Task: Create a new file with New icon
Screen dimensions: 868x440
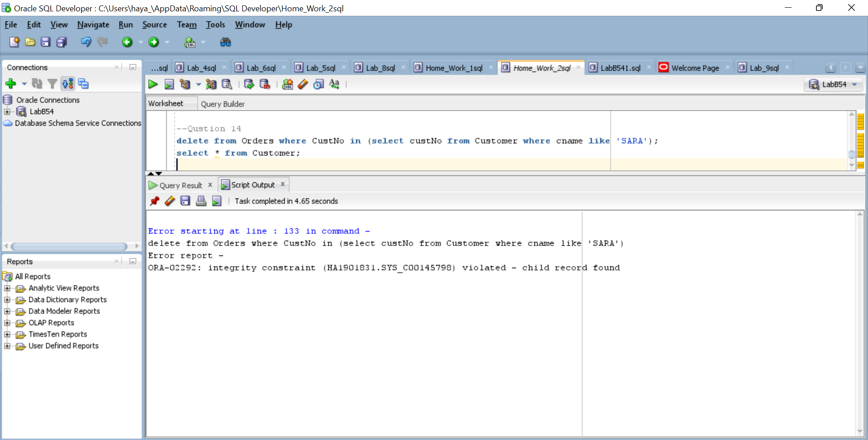Action: click(x=14, y=42)
